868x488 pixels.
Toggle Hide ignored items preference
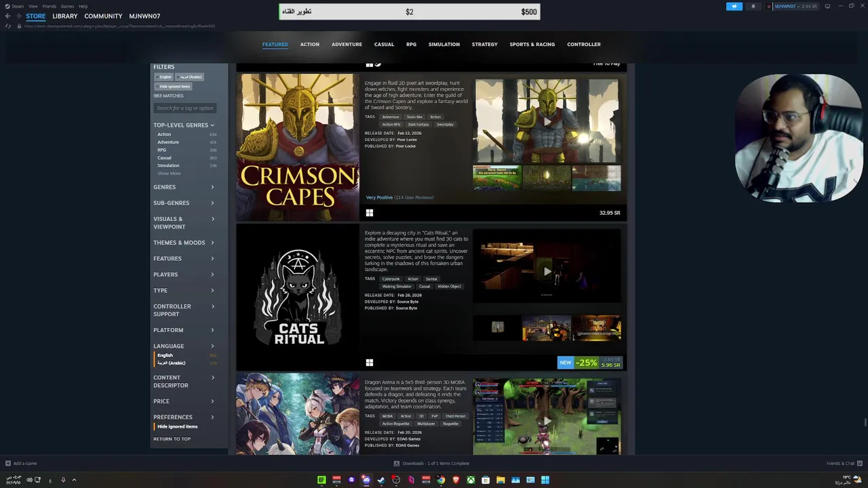[178, 427]
